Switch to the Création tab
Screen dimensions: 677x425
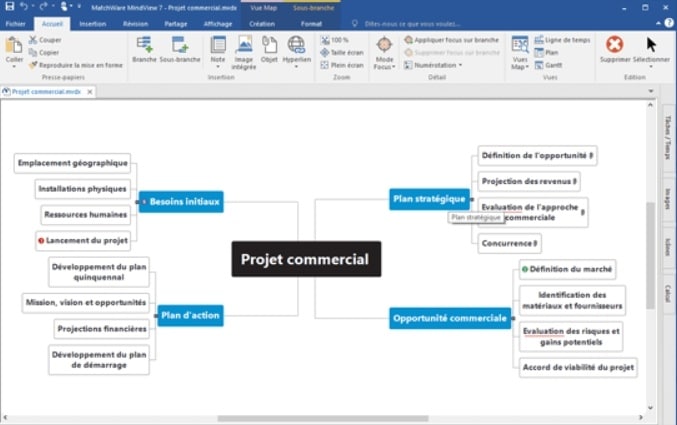pos(262,24)
